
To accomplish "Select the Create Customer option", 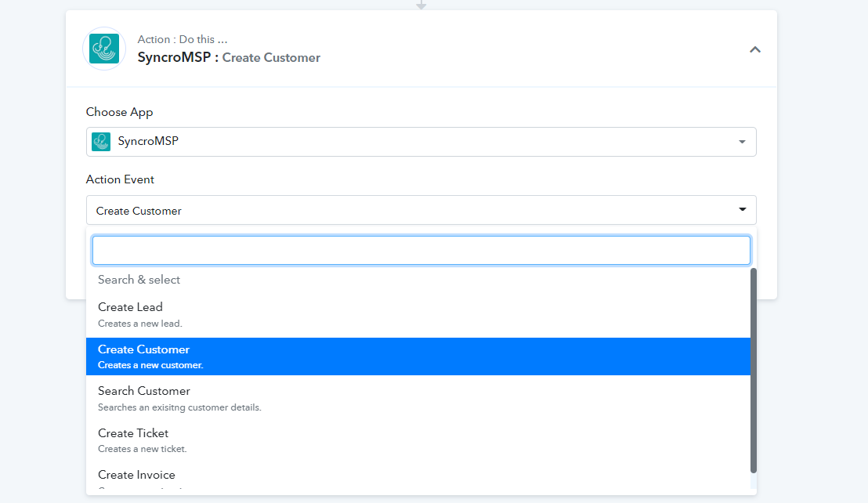I will point(418,356).
